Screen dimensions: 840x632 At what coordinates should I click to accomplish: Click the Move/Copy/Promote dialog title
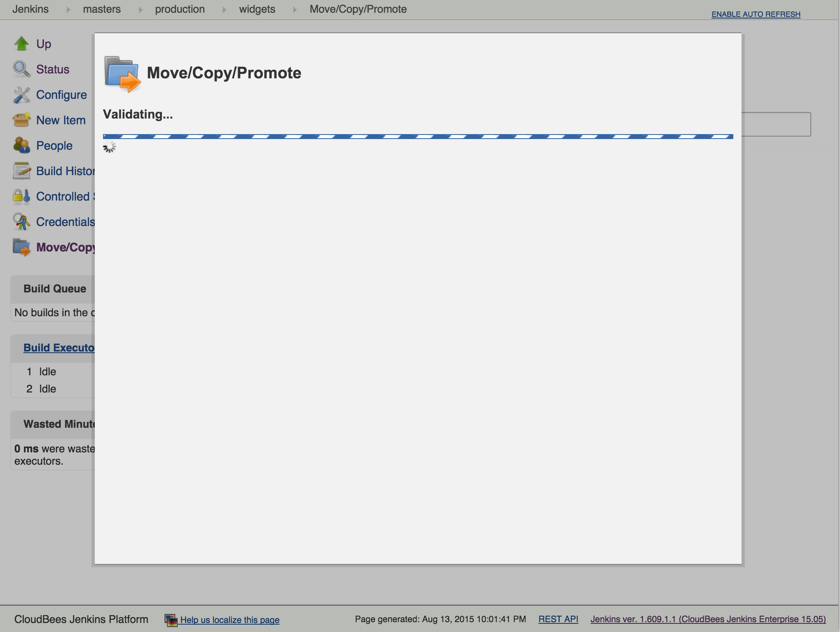[x=224, y=73]
